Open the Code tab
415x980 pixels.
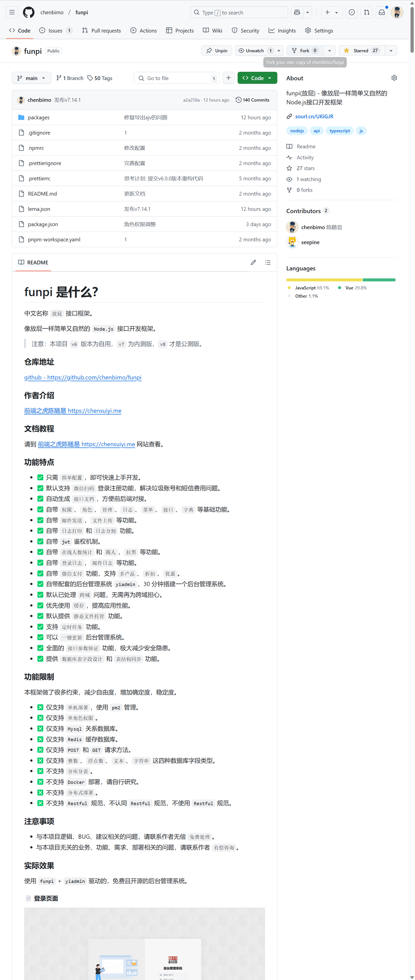(x=20, y=31)
